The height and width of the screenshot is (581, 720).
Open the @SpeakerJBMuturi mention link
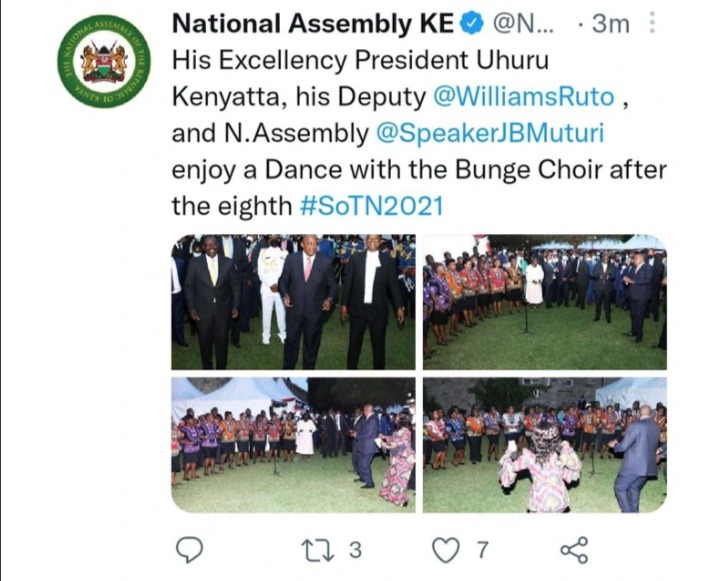(x=489, y=133)
